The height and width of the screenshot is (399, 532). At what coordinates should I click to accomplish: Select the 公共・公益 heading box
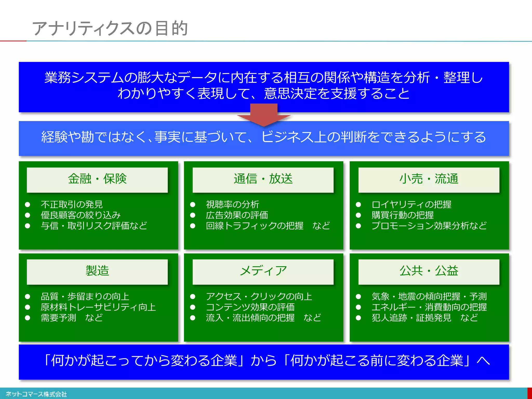429,272
